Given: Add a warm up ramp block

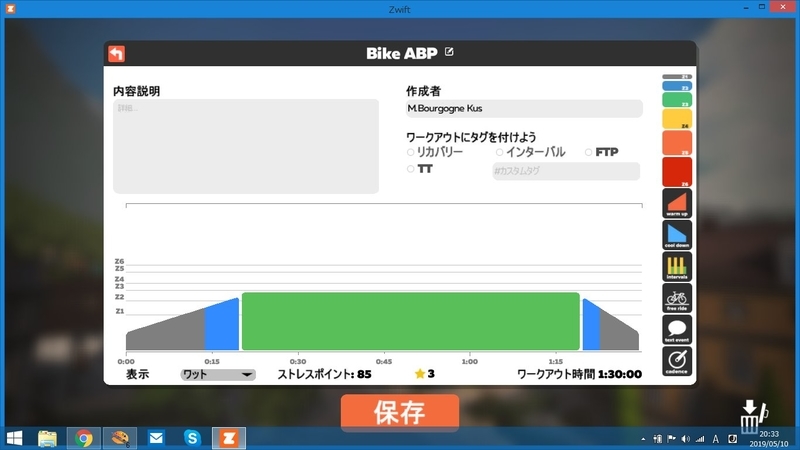Looking at the screenshot, I should point(677,204).
